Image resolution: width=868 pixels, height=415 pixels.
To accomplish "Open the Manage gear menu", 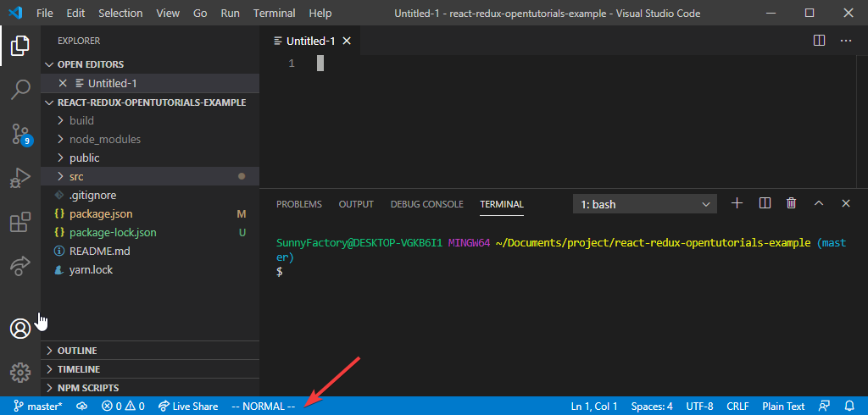I will 20,373.
